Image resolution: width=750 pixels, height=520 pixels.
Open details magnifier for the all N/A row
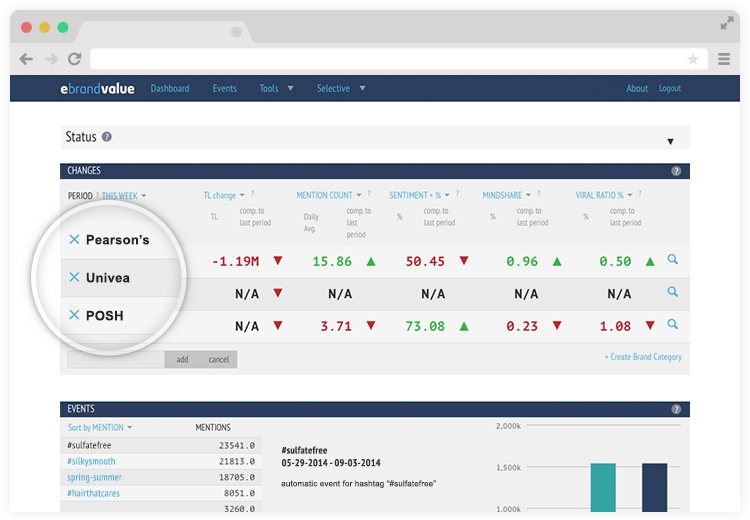click(673, 292)
